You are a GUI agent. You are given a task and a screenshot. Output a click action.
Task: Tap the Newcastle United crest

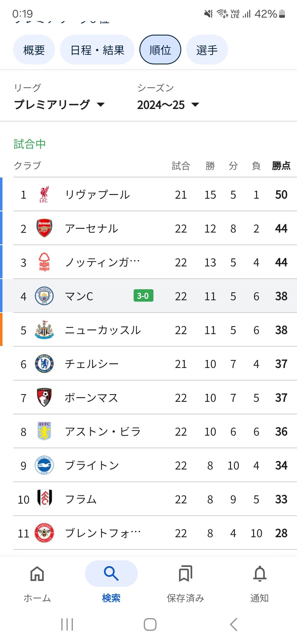pos(44,330)
